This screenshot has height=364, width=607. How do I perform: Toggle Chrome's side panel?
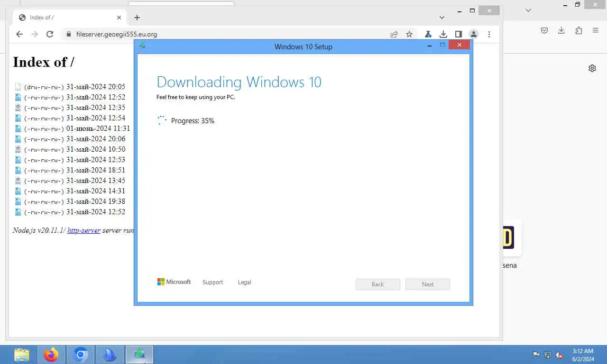point(458,34)
